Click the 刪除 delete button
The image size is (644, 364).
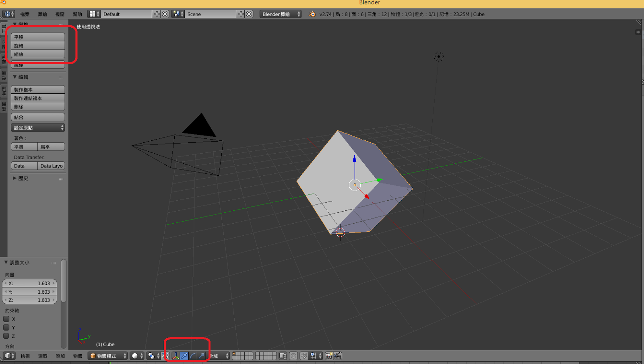coord(38,107)
